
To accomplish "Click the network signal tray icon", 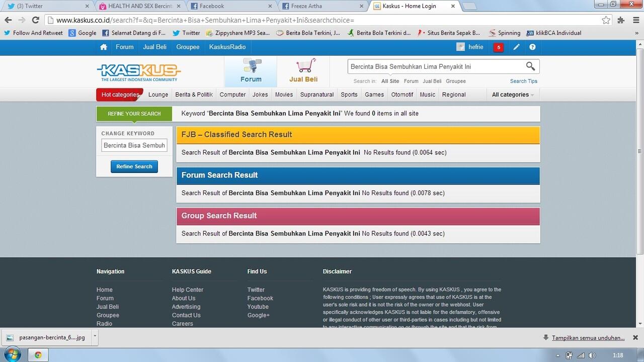I will [x=581, y=355].
